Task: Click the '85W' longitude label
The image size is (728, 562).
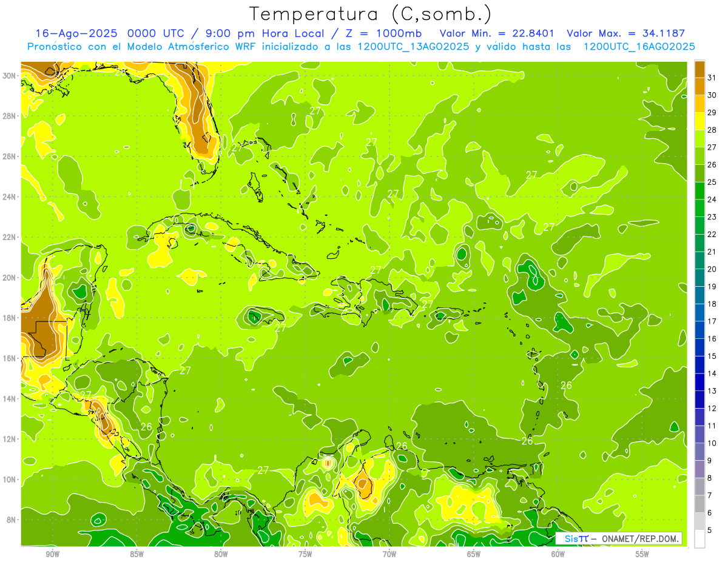Action: click(136, 554)
